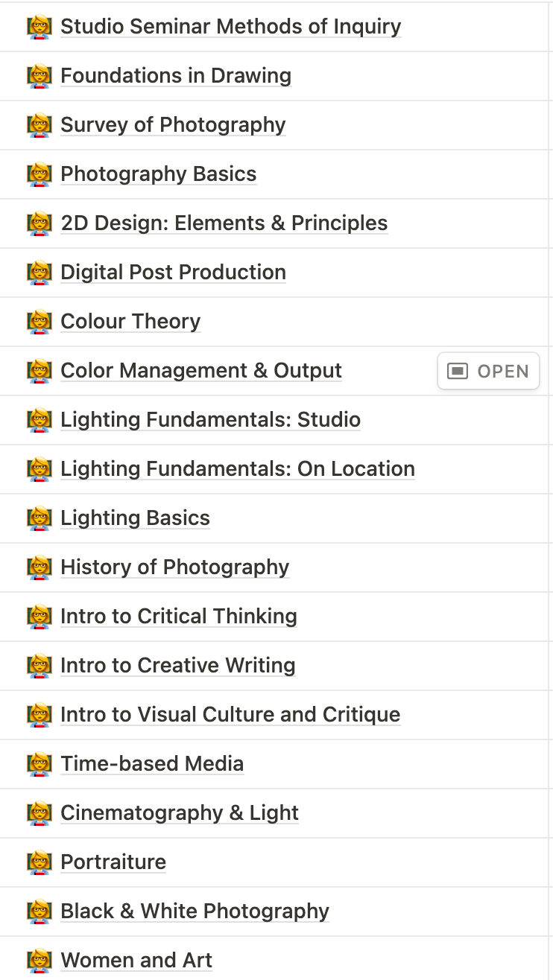The width and height of the screenshot is (553, 980).
Task: Open Intro to Visual Culture and Critique
Action: click(x=231, y=715)
